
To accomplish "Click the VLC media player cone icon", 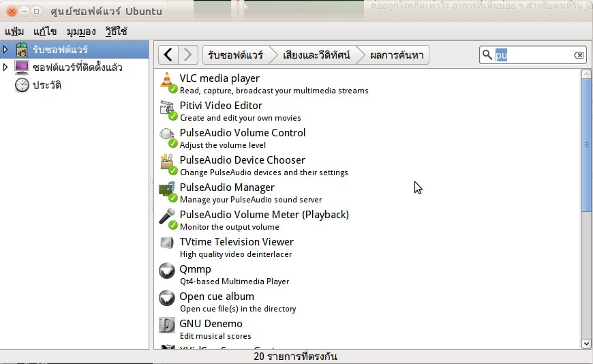I will (167, 80).
